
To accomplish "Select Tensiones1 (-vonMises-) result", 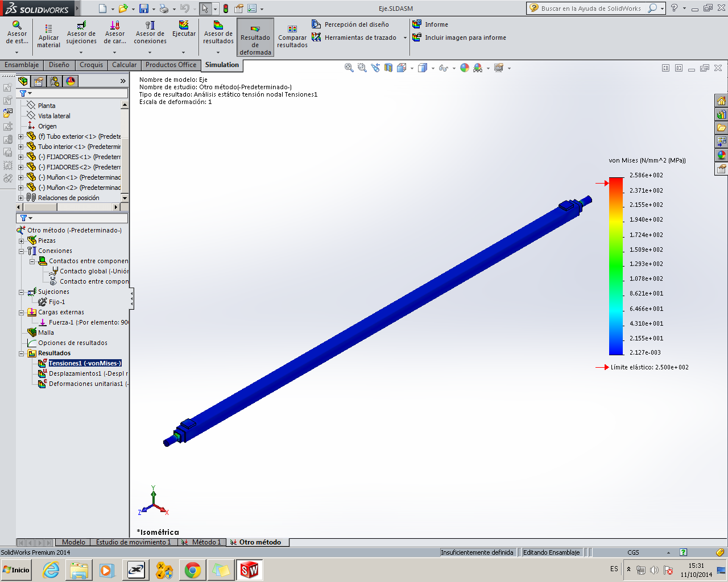I will 85,363.
